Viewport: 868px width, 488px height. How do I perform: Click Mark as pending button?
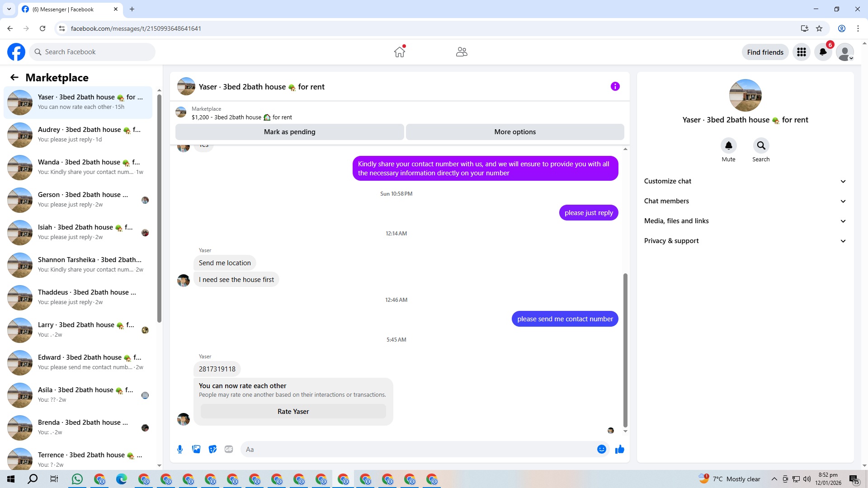(x=289, y=132)
